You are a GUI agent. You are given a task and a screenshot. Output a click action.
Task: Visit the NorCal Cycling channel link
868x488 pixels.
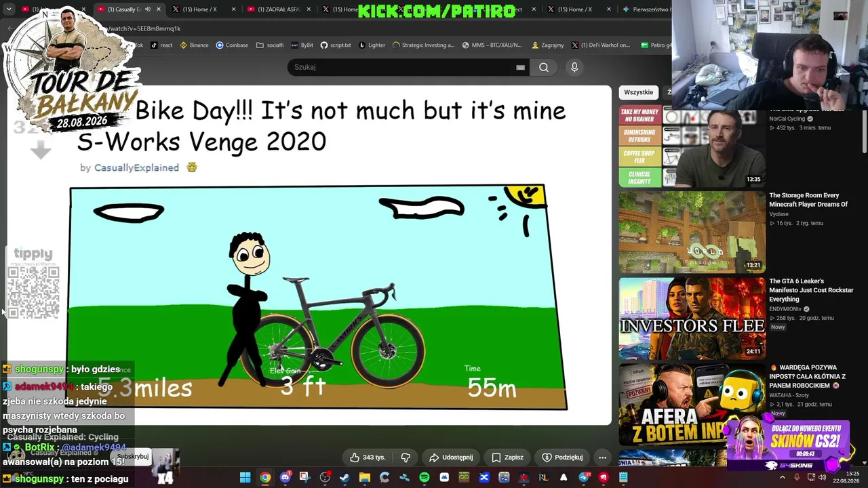click(x=787, y=119)
